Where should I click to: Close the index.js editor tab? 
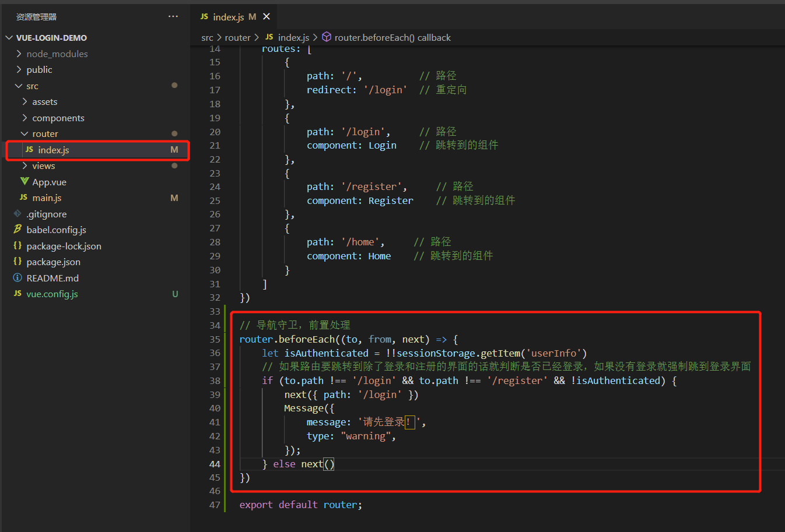click(267, 16)
